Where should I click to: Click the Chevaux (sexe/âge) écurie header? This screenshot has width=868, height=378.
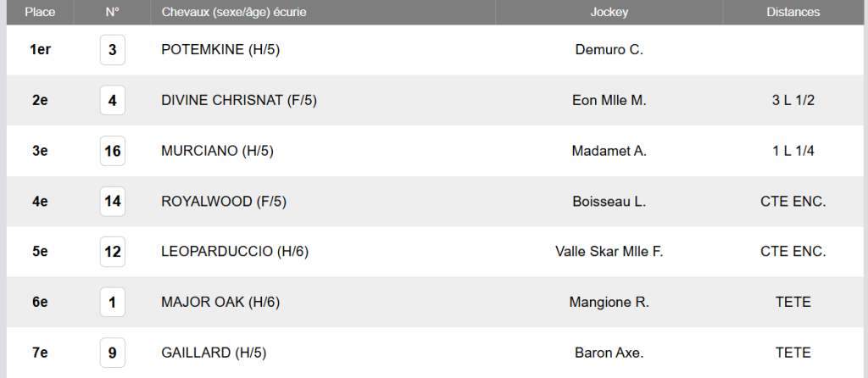pos(234,13)
